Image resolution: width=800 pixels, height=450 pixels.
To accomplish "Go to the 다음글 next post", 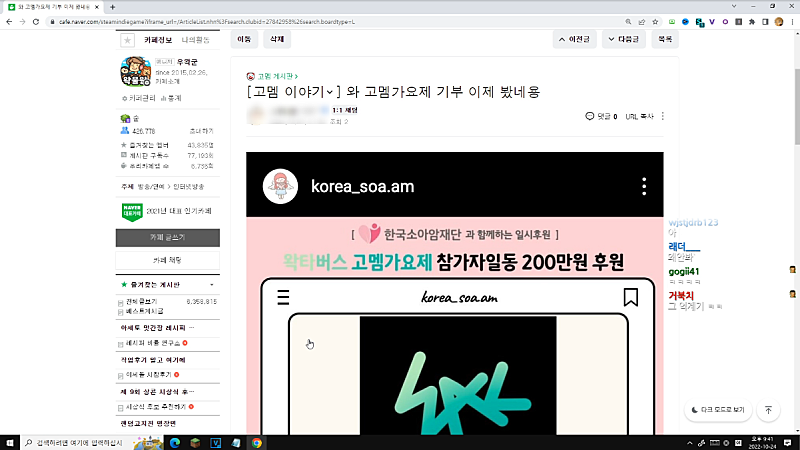I will [623, 39].
